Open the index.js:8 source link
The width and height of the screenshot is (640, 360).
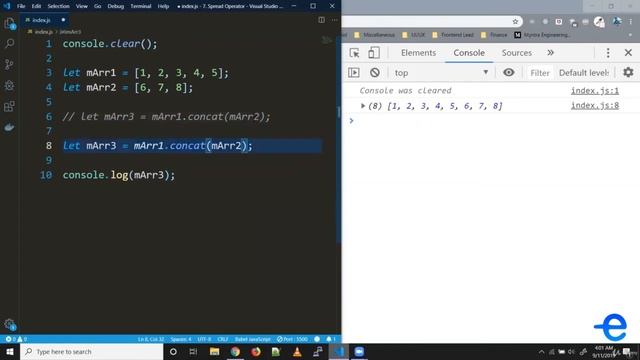(595, 105)
